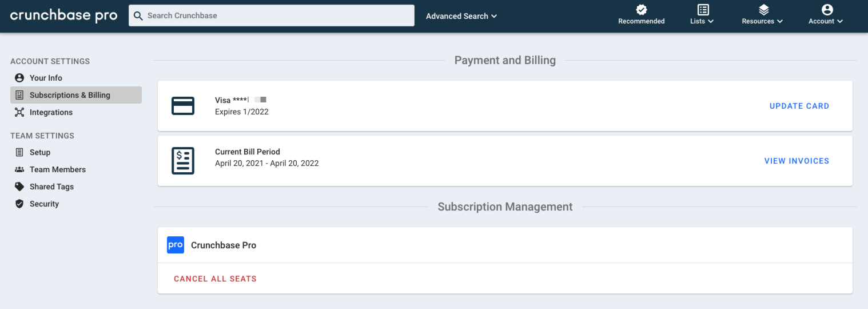Click the Crunchbase Pro logo

pos(64,15)
